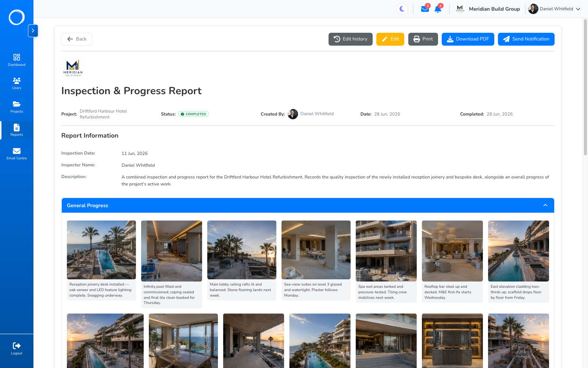
Task: Open the Rooftop bar steel photo
Action: 452,251
